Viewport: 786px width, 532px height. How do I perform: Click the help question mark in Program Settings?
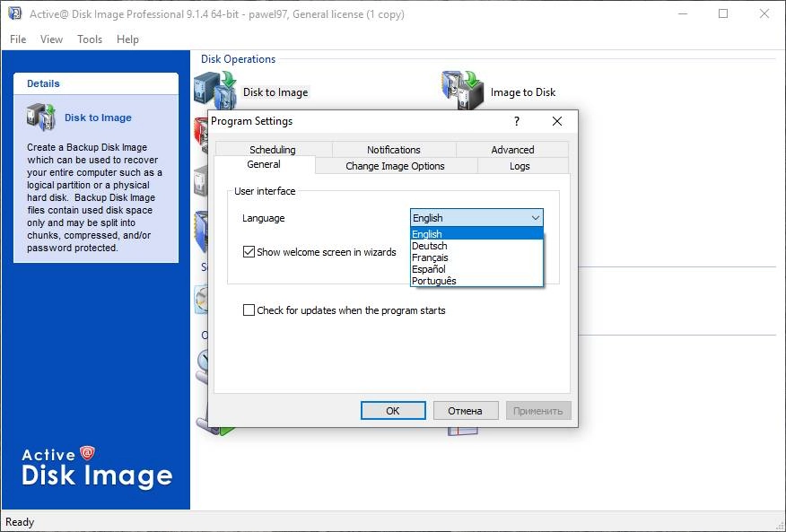point(516,121)
